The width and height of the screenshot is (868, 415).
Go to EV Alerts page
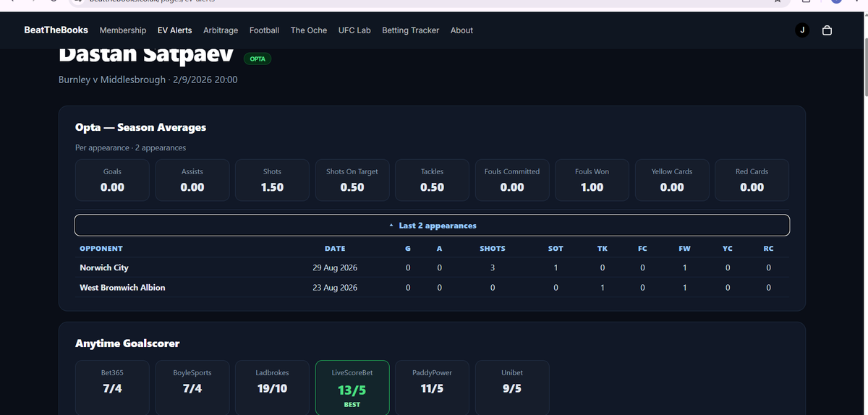coord(175,30)
